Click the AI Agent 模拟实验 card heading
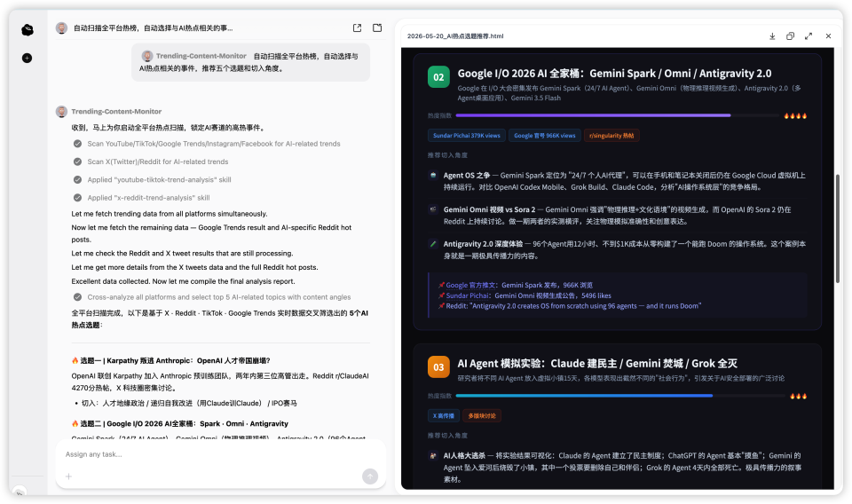This screenshot has width=852, height=504. pos(597,363)
